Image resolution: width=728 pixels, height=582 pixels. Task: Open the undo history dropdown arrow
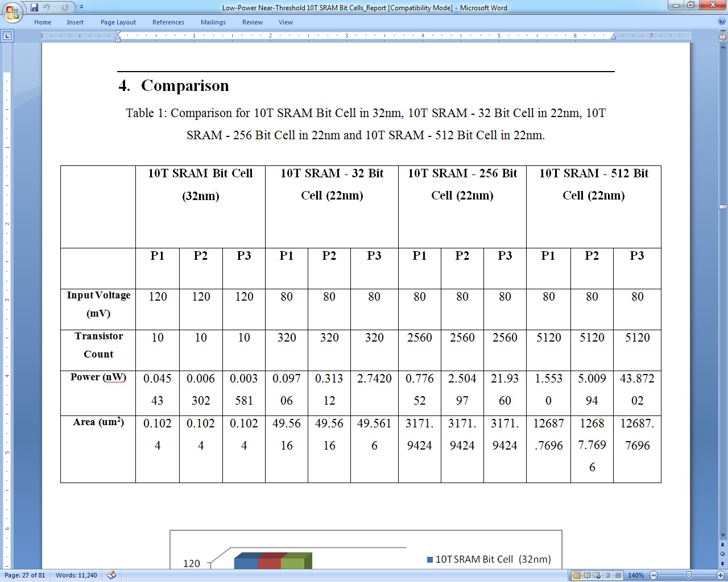point(55,7)
